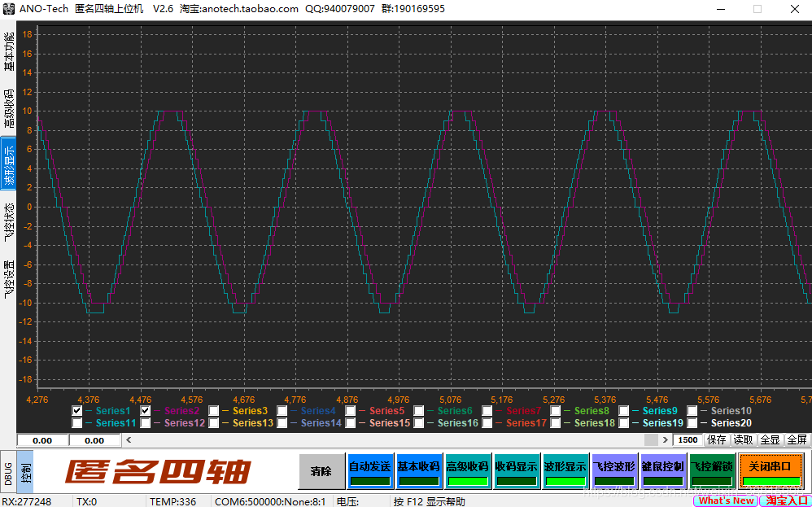
Task: Uncheck the Series1 checkbox
Action: [76, 411]
